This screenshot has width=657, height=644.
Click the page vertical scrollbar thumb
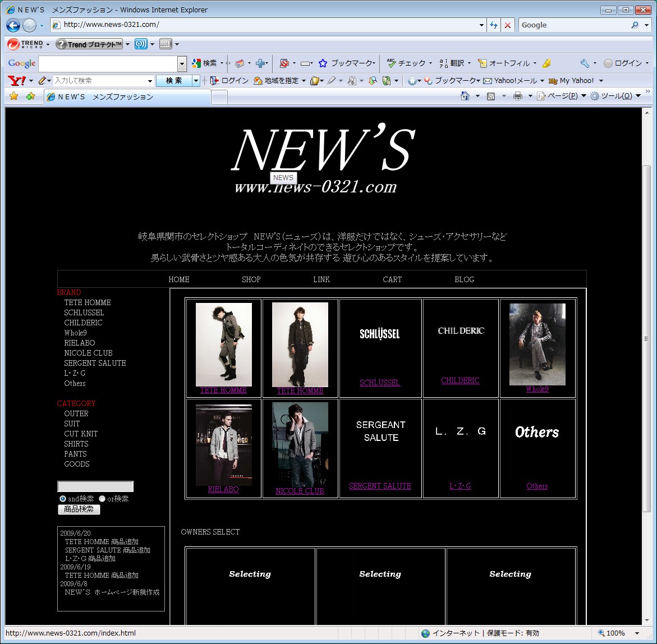coord(646,339)
